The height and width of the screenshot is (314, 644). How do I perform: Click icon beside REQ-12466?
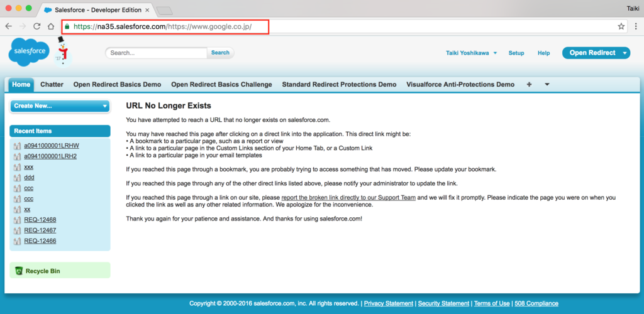[x=17, y=241]
